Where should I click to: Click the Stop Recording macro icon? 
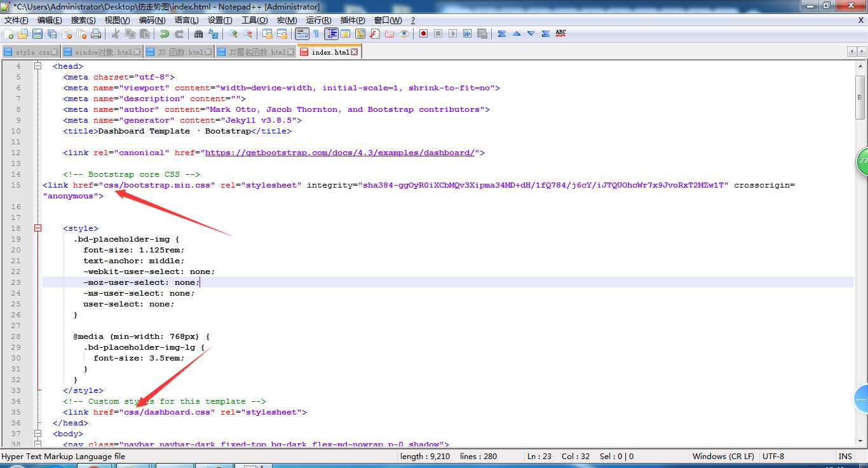(x=438, y=34)
